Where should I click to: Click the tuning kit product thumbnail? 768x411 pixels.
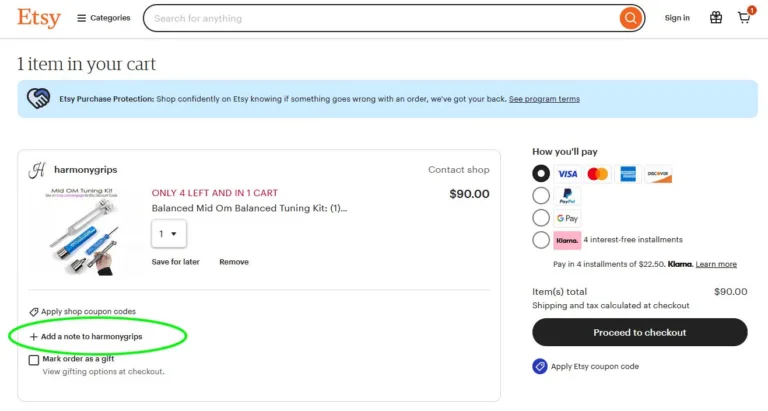pos(86,232)
